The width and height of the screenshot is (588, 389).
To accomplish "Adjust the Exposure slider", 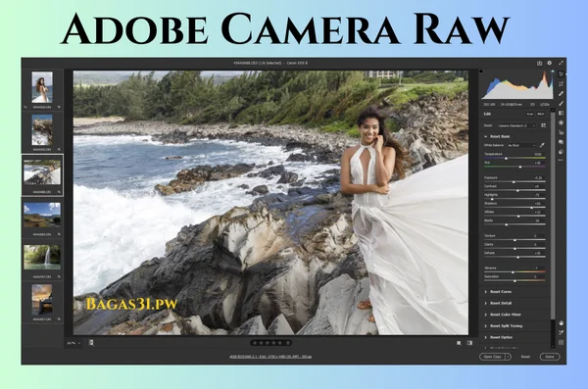I will 514,182.
